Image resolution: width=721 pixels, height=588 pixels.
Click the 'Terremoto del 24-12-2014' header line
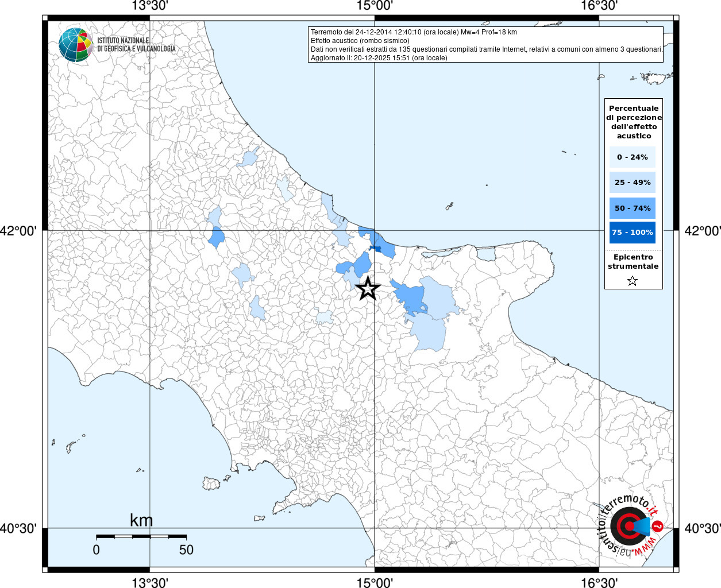click(414, 32)
